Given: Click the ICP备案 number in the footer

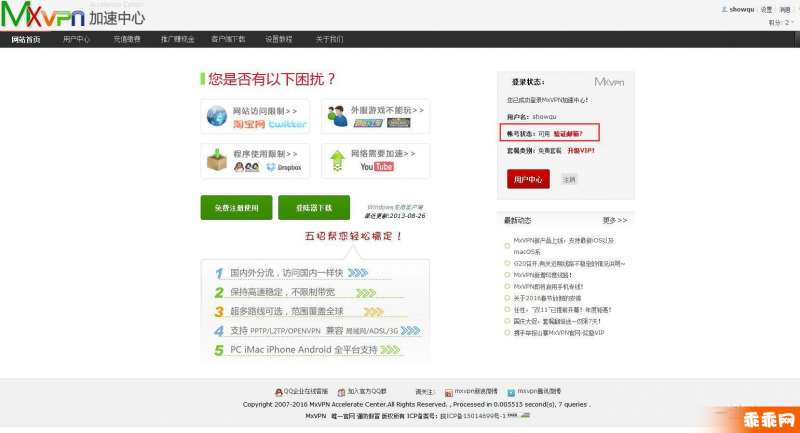Looking at the screenshot, I should click(x=473, y=416).
